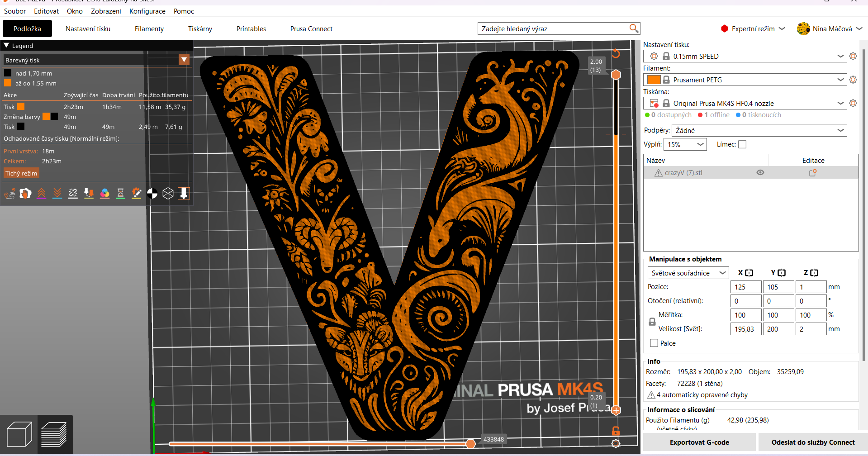
Task: Open the Barevný tisk view type dropdown
Action: point(184,60)
